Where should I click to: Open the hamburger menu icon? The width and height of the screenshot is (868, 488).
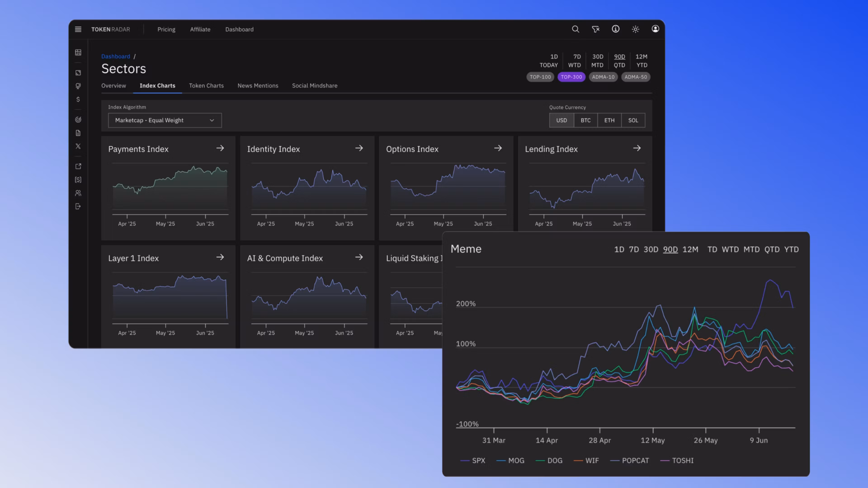click(78, 29)
